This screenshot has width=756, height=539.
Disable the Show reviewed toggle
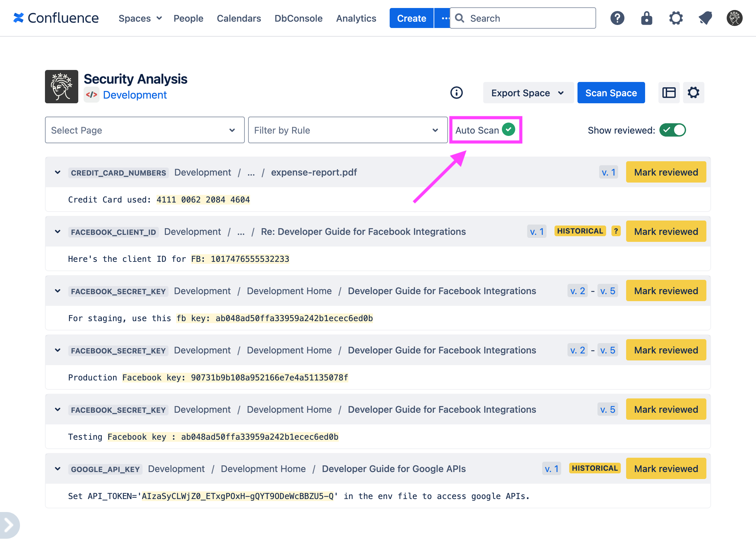pyautogui.click(x=672, y=130)
